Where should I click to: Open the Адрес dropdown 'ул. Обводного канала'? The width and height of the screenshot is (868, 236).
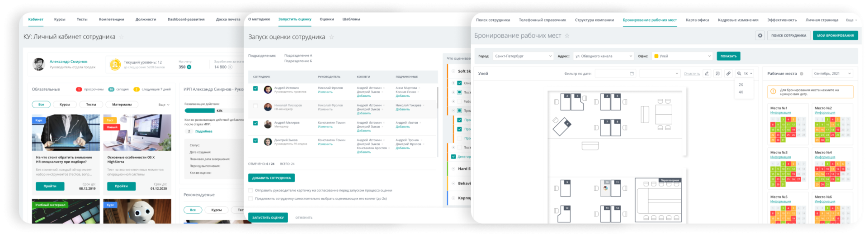(604, 56)
